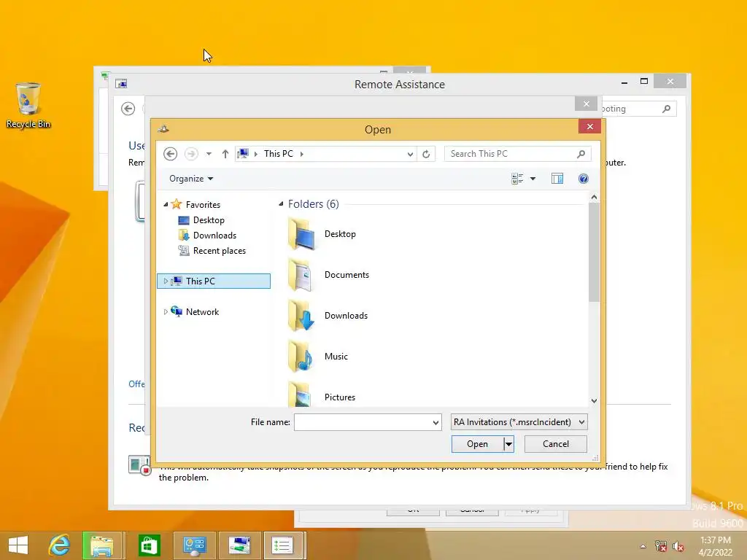The height and width of the screenshot is (560, 747).
Task: Select Downloads under Favorites
Action: click(214, 236)
